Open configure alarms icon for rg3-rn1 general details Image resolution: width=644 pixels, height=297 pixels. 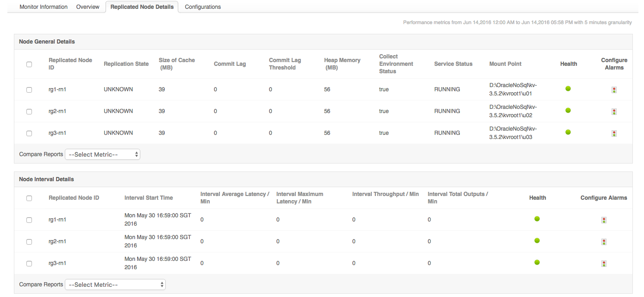614,133
